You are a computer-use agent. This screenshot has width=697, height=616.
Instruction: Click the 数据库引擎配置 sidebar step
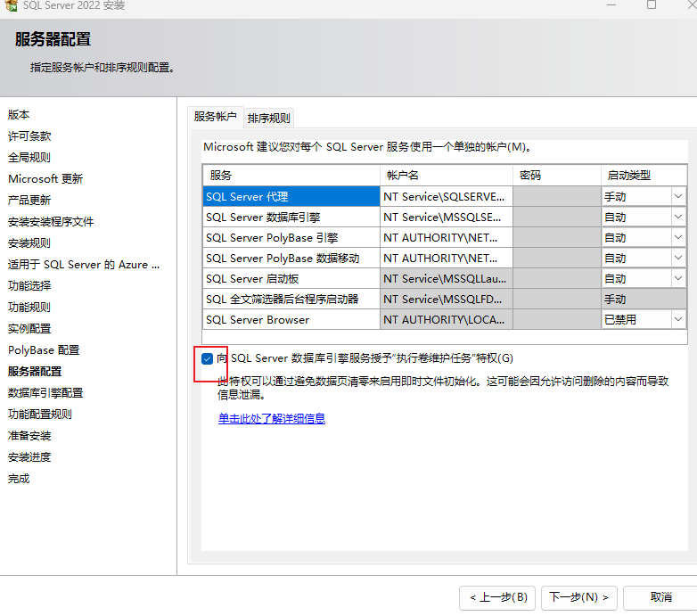pyautogui.click(x=45, y=393)
